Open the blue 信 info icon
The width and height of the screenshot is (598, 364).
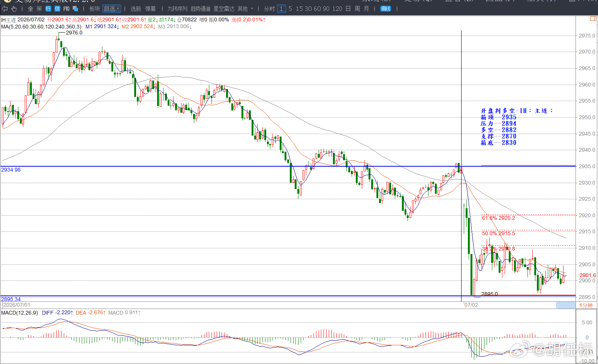[57, 9]
